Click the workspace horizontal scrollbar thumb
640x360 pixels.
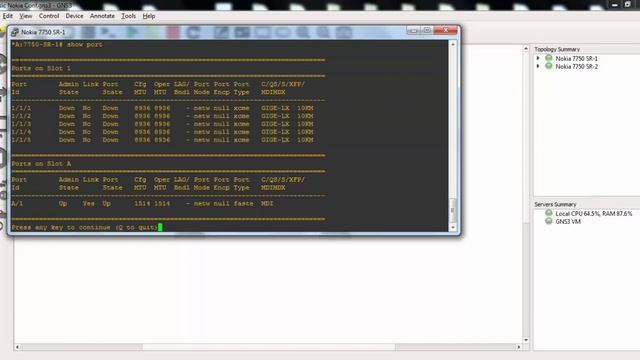[x=269, y=347]
